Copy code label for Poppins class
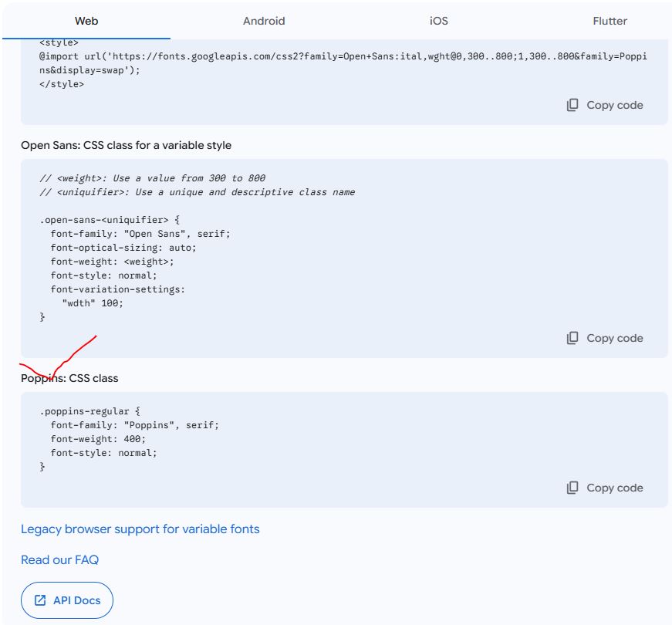The image size is (672, 625). pyautogui.click(x=615, y=488)
